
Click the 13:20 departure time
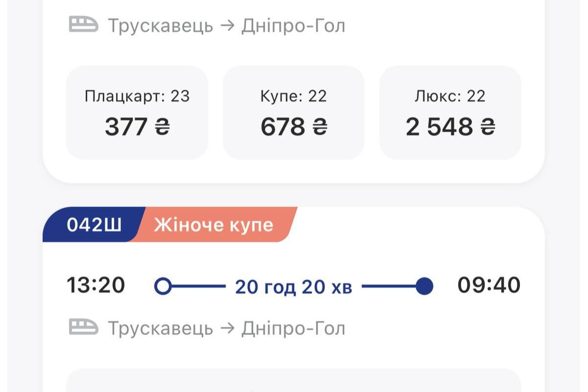pyautogui.click(x=96, y=285)
